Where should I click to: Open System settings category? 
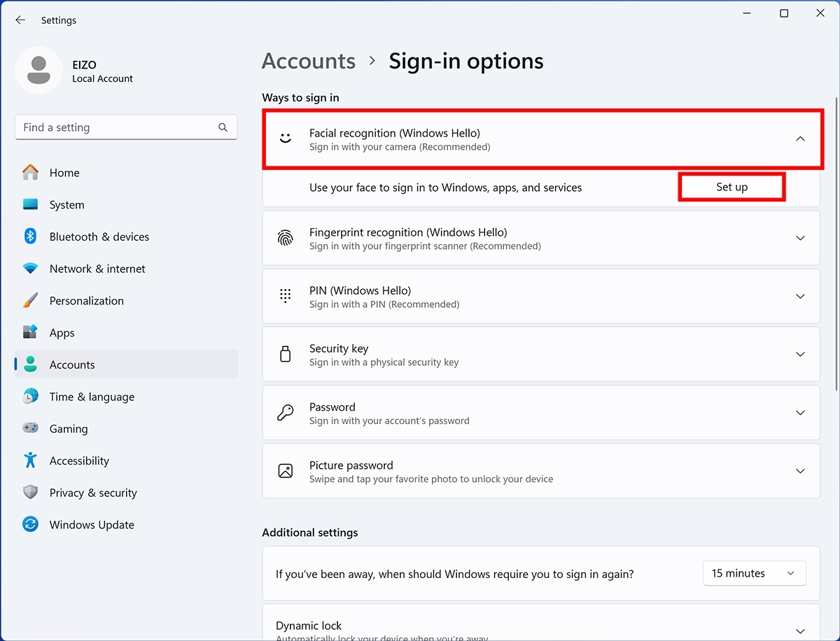click(x=126, y=205)
